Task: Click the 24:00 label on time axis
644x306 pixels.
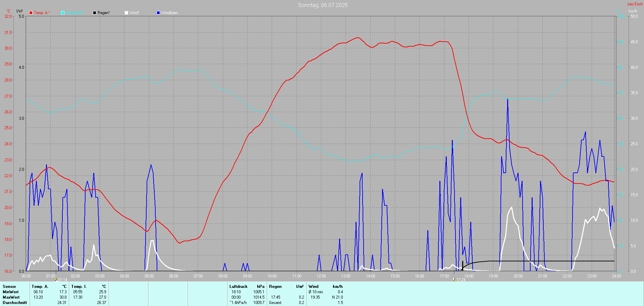Action: point(616,276)
